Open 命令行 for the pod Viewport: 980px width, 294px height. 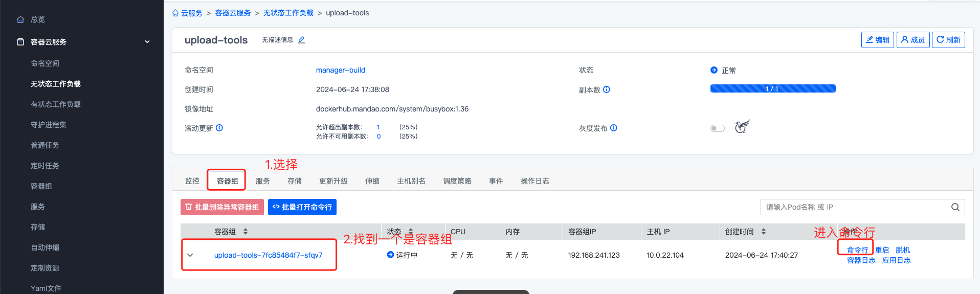(858, 250)
